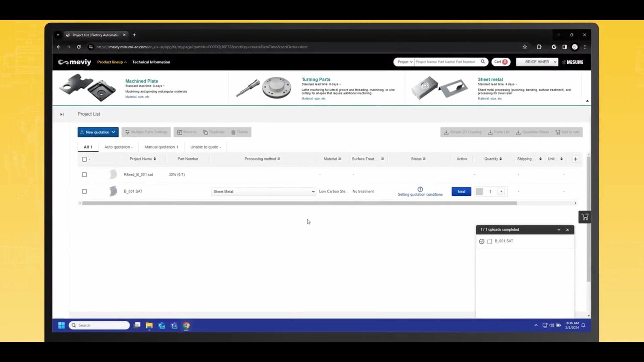The height and width of the screenshot is (362, 644).
Task: Click the plus icon to add a column
Action: click(575, 159)
